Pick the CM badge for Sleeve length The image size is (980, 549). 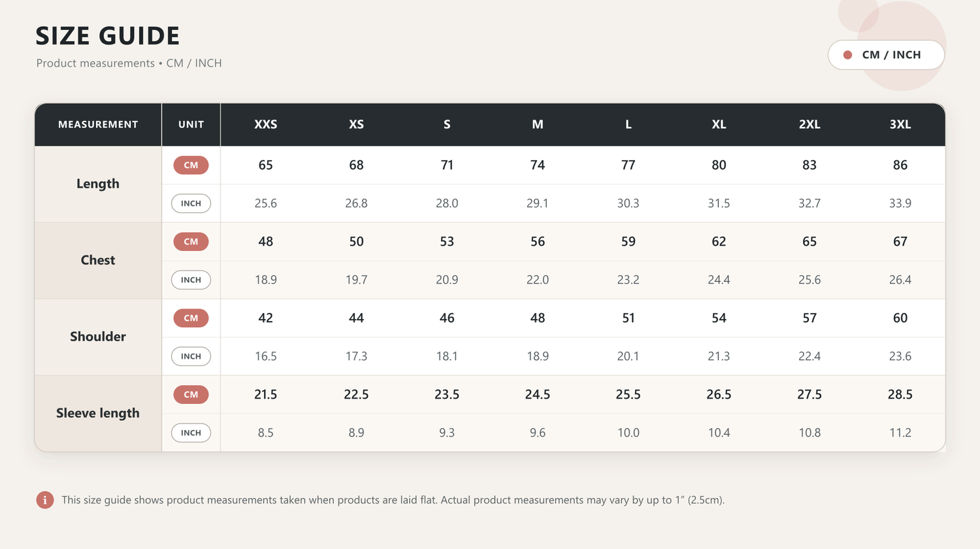click(191, 395)
